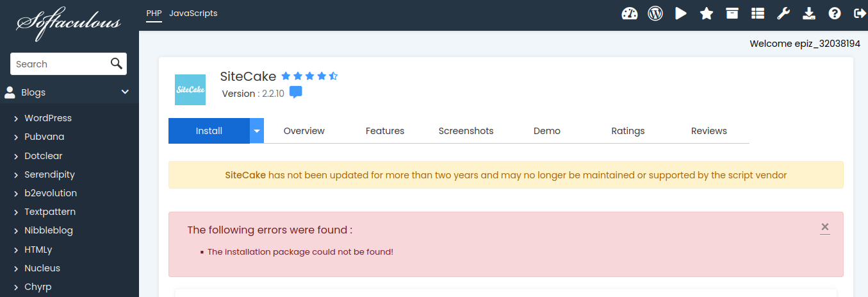The image size is (868, 297).
Task: Click the star ratings icon in top bar
Action: (x=707, y=13)
